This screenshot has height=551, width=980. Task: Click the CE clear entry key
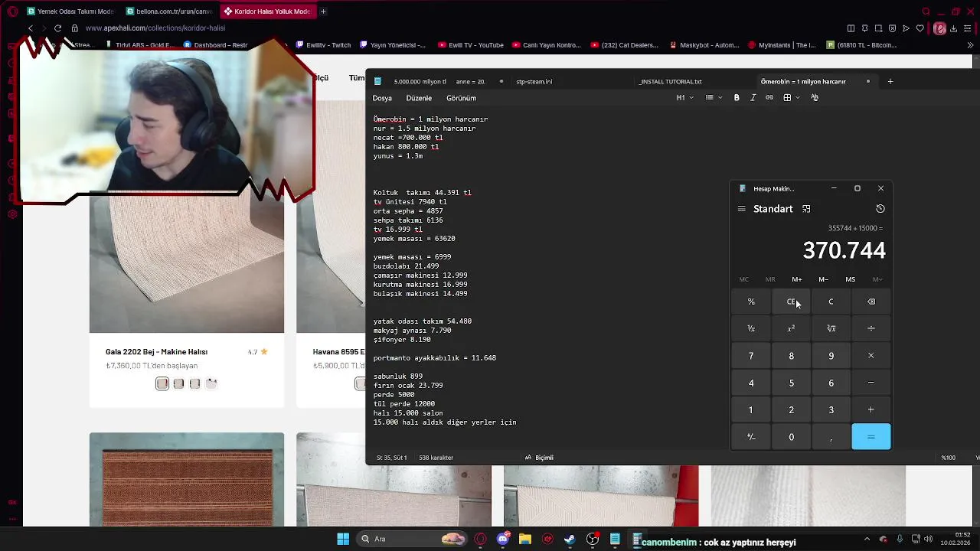coord(791,302)
